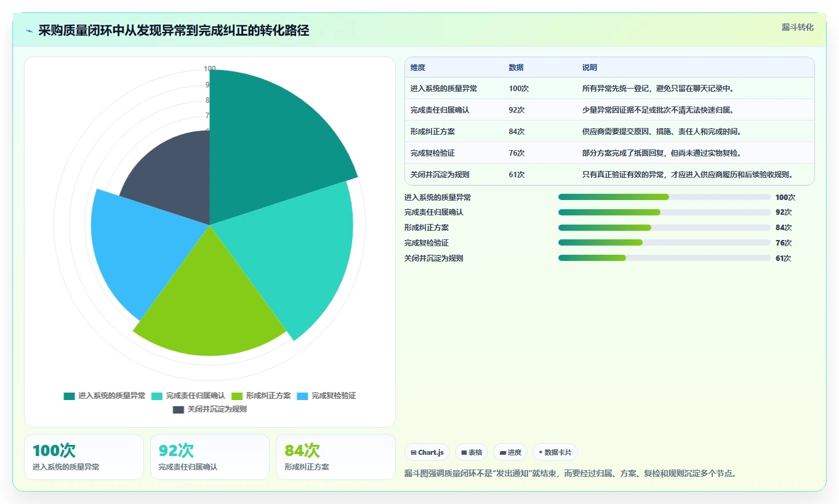Toggle the 进入系统的质量异常 legend entry
839x504 pixels.
click(105, 396)
